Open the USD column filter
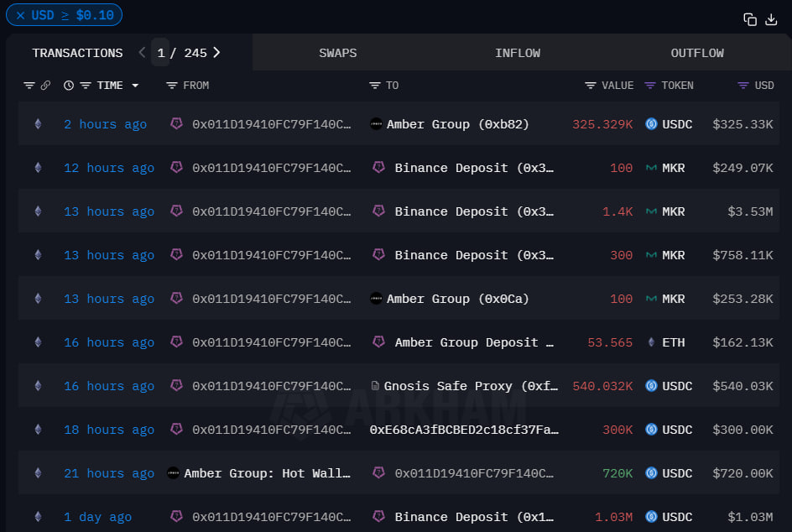 tap(743, 86)
